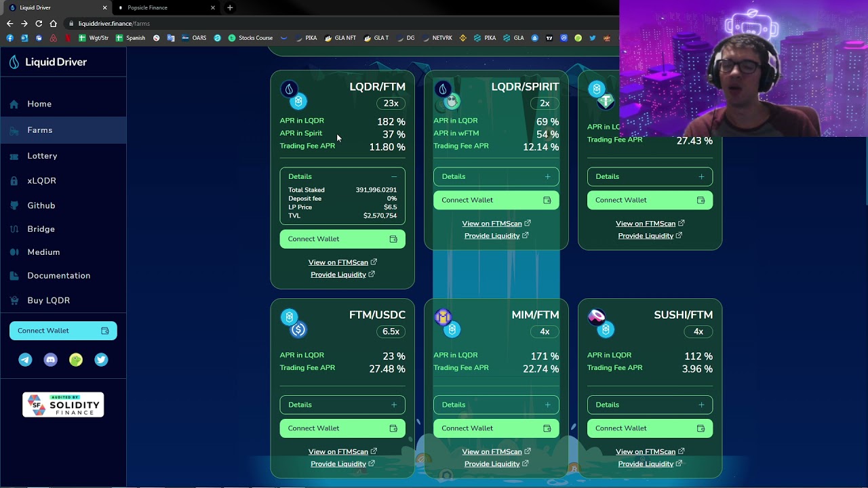The image size is (868, 488).
Task: View SUSHI/FTM farm on FTMScan
Action: click(650, 451)
